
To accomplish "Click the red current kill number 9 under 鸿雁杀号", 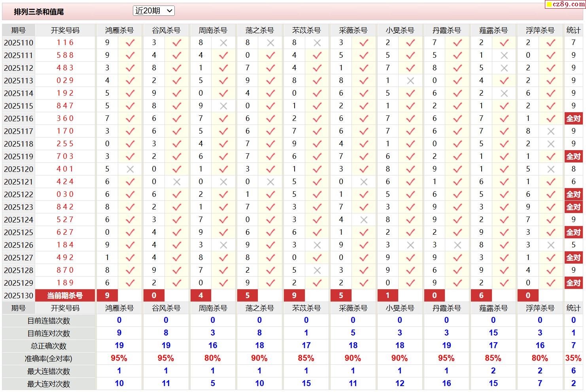I will coord(107,295).
